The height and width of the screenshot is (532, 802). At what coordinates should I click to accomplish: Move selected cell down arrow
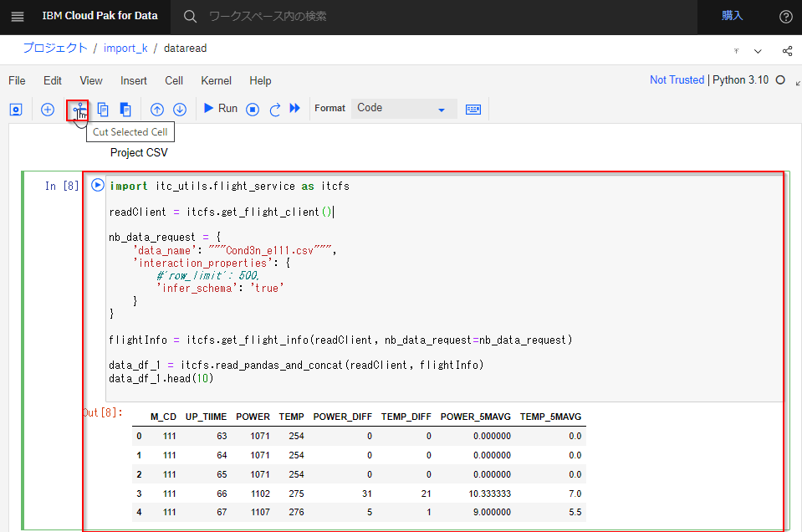click(180, 110)
